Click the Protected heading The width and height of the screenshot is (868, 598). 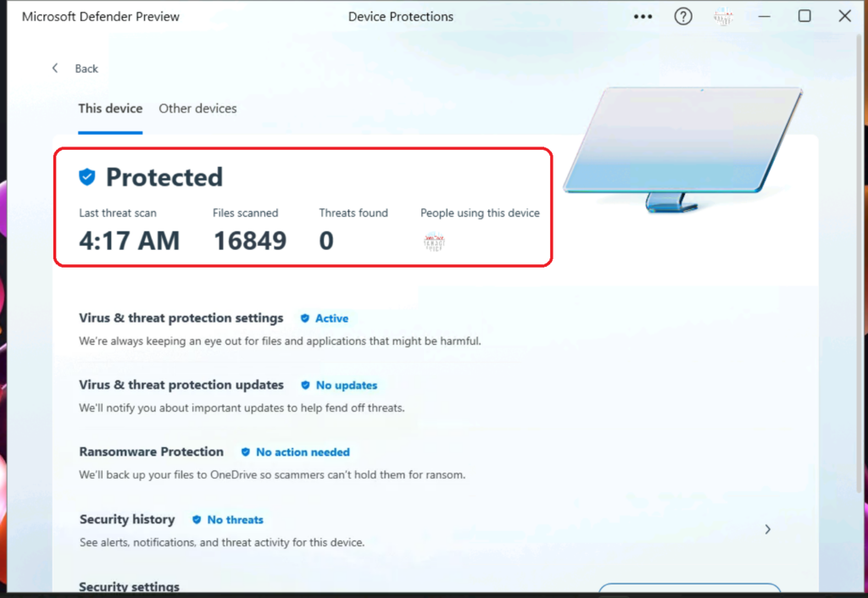coord(164,177)
